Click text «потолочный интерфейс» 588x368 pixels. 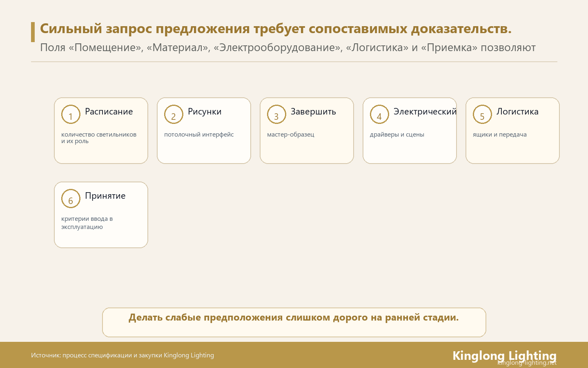(199, 135)
